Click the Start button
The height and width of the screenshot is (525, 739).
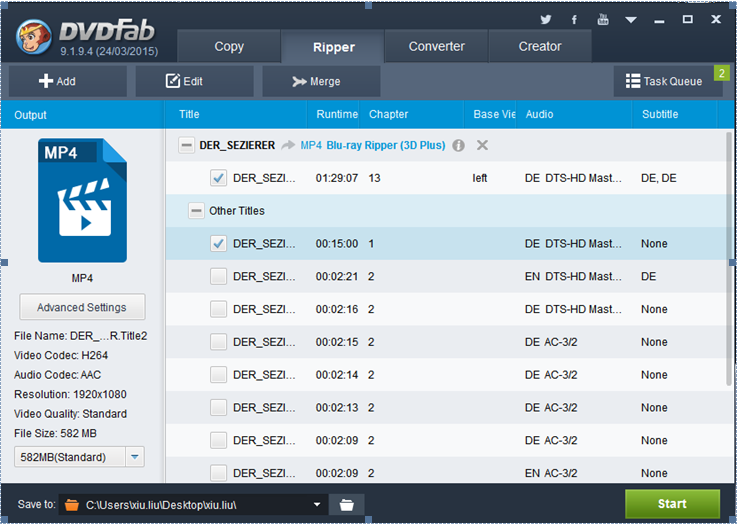[x=672, y=504]
